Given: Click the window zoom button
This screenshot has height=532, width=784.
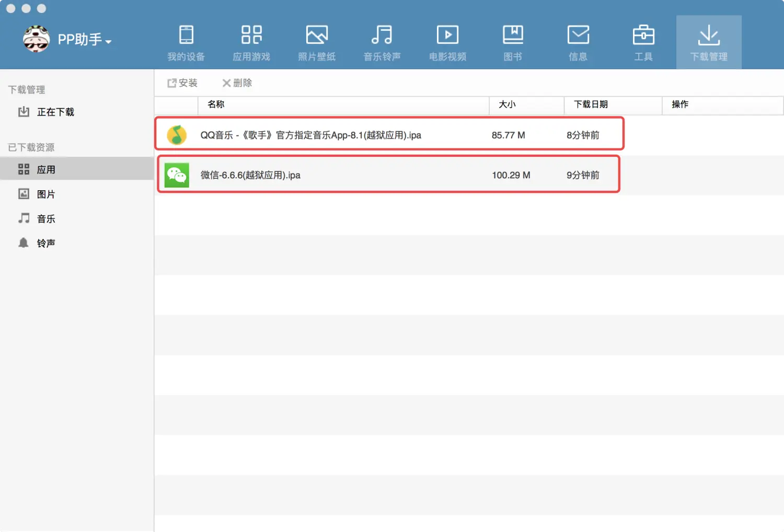Looking at the screenshot, I should (x=42, y=8).
